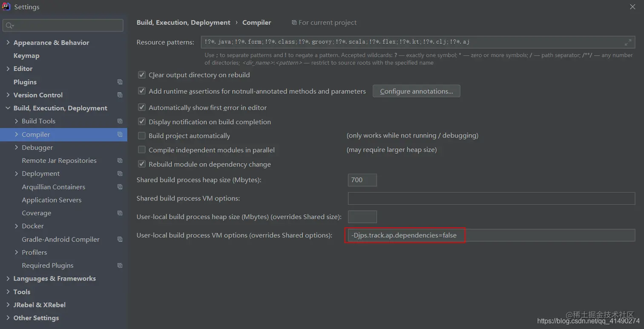Select Gradle-Android Compiler page
Viewport: 644px width, 329px height.
point(60,240)
